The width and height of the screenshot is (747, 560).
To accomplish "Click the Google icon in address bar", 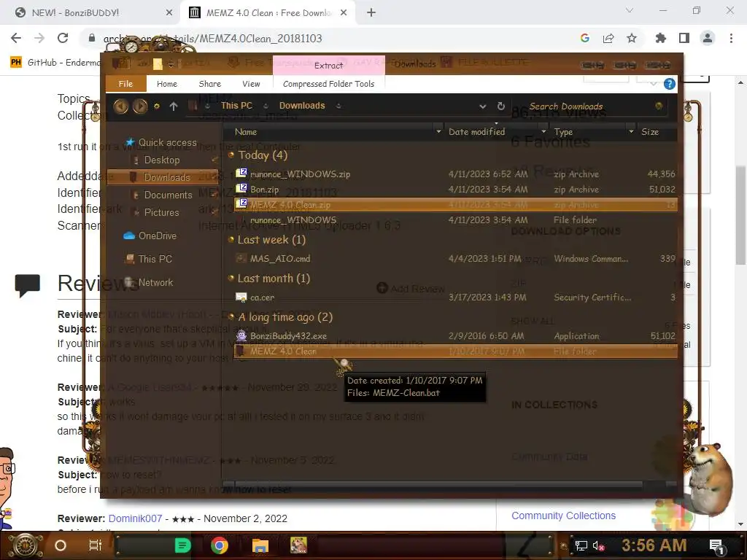I will pyautogui.click(x=585, y=38).
